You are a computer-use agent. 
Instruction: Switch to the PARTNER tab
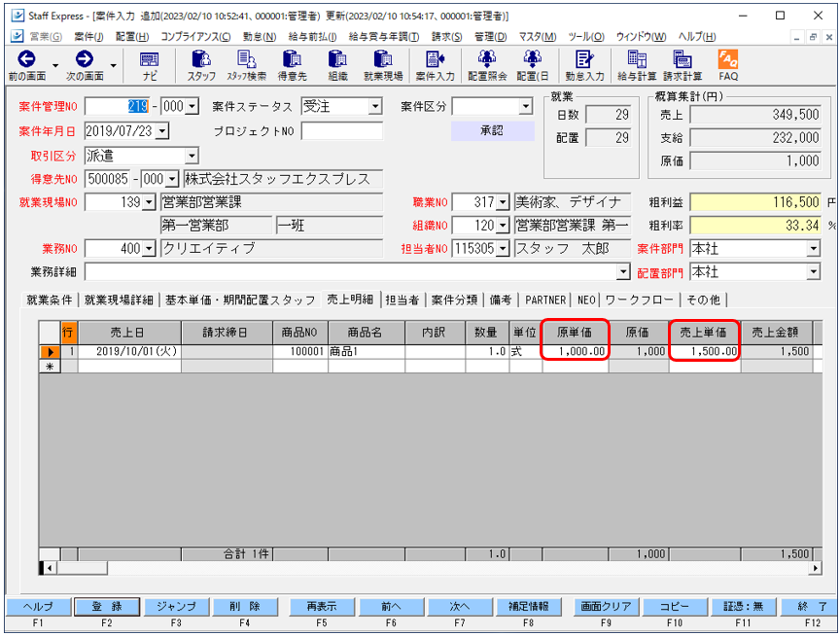pyautogui.click(x=545, y=300)
